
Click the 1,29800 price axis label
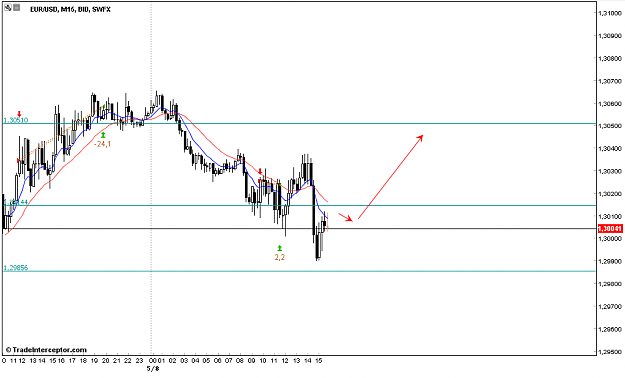click(x=610, y=284)
